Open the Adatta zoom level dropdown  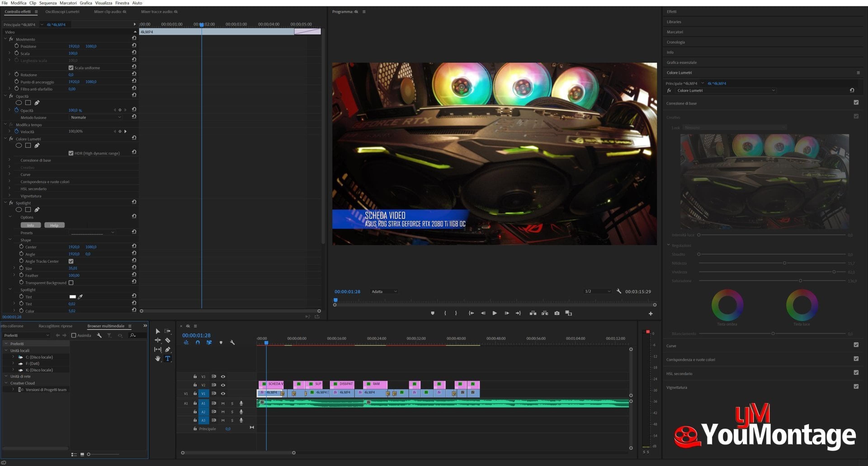[x=384, y=292]
